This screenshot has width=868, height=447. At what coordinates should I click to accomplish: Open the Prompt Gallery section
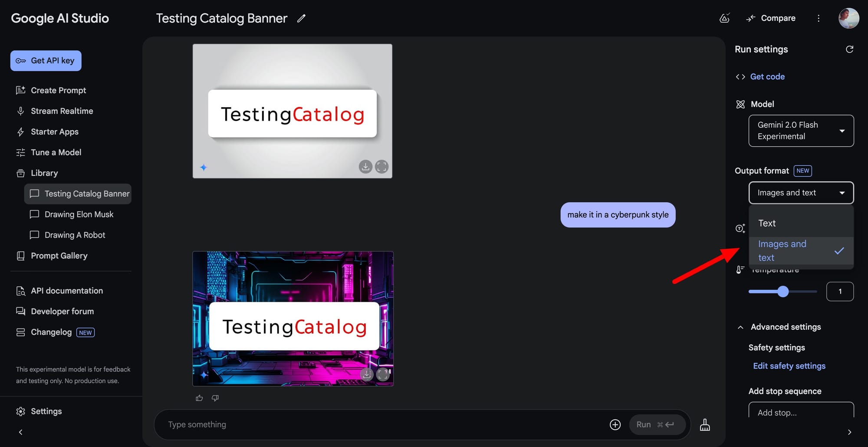(x=59, y=255)
